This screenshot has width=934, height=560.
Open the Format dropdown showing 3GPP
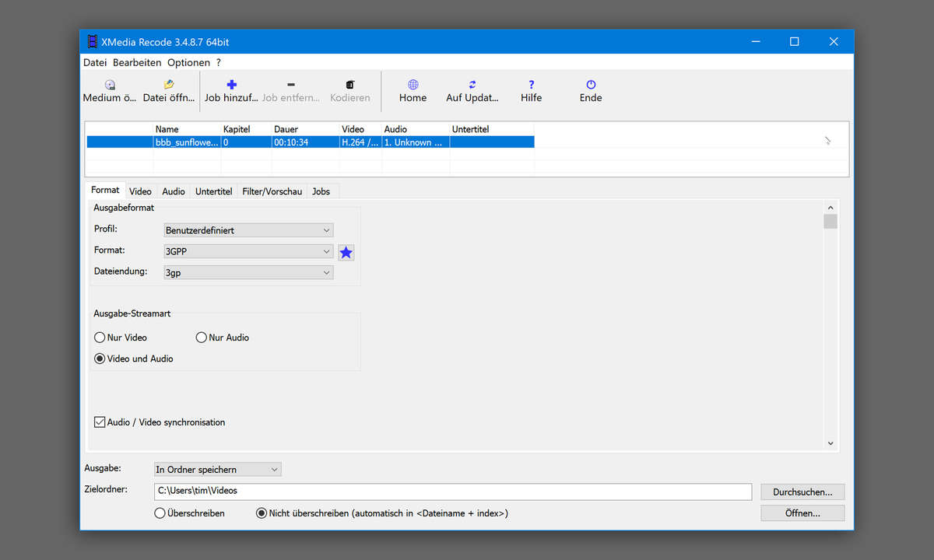click(248, 251)
